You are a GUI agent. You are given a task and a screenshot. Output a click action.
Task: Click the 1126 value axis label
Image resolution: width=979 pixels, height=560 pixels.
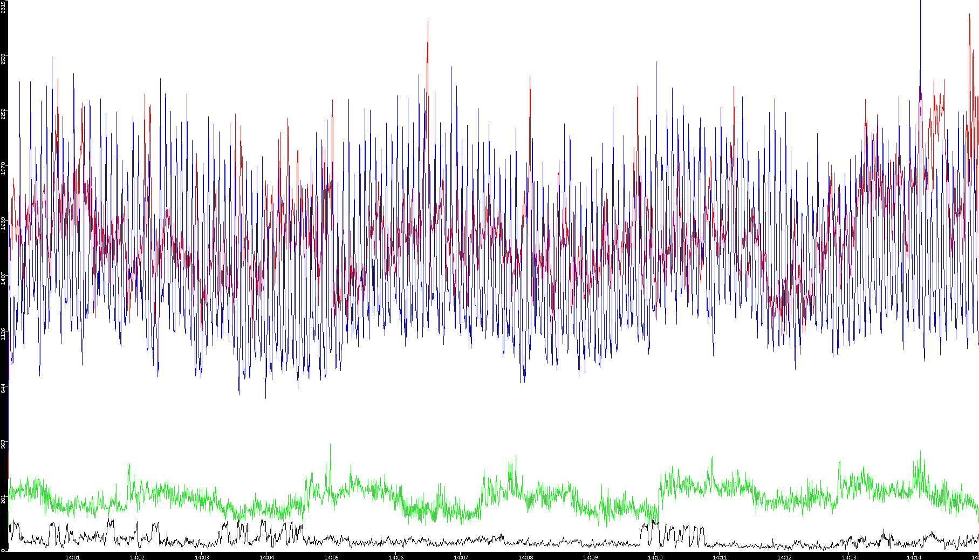(3, 334)
